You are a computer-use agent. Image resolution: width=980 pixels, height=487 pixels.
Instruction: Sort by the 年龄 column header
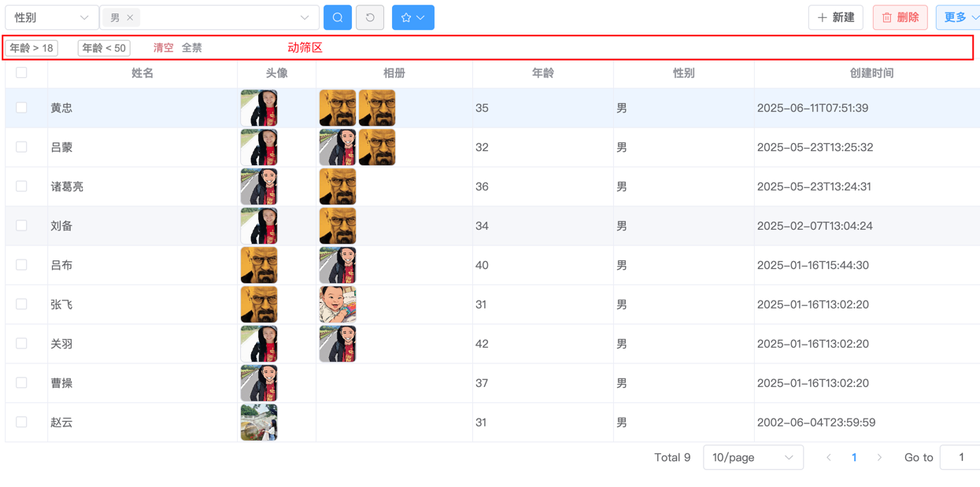point(542,73)
